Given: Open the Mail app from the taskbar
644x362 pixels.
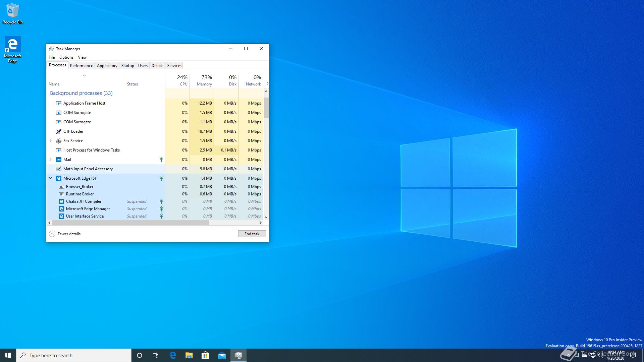Looking at the screenshot, I should [222, 355].
